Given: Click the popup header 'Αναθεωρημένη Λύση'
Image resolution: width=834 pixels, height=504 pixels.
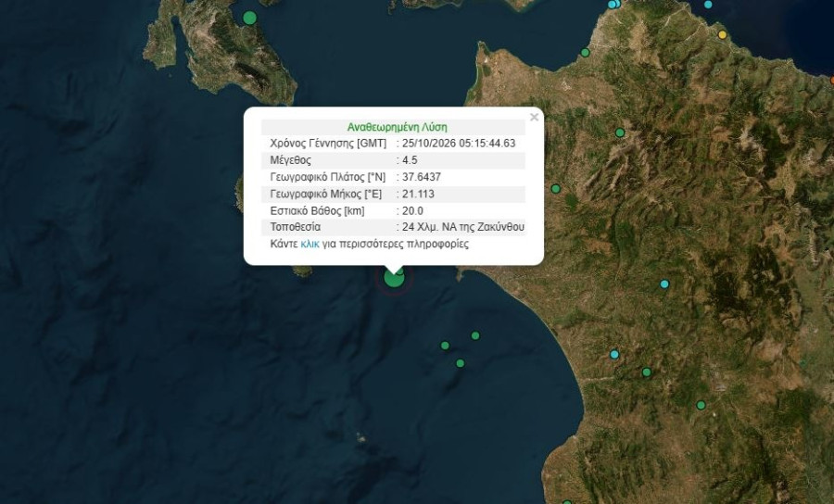Looking at the screenshot, I should [397, 127].
